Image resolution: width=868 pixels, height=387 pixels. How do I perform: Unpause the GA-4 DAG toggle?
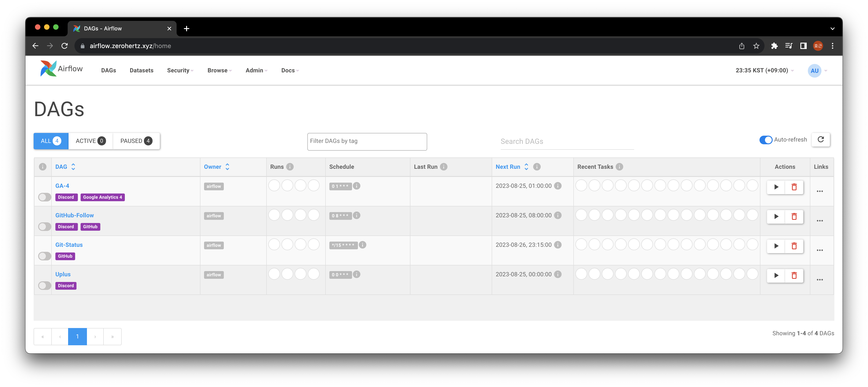(x=44, y=197)
